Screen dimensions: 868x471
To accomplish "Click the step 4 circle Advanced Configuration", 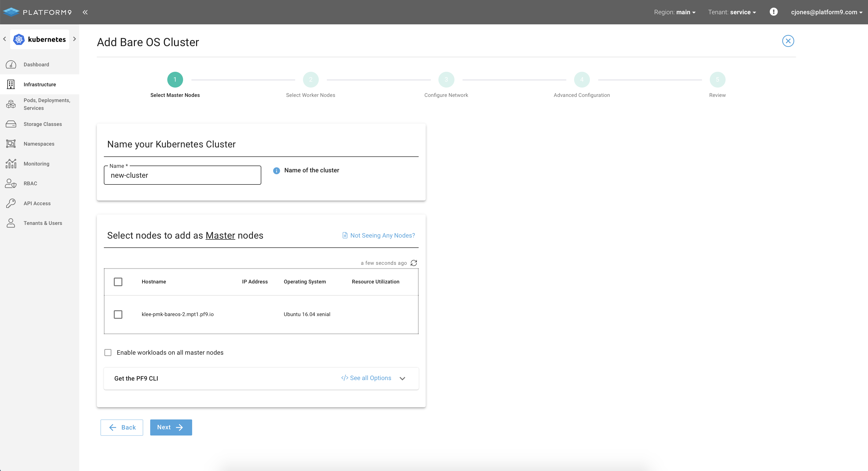I will coord(582,80).
